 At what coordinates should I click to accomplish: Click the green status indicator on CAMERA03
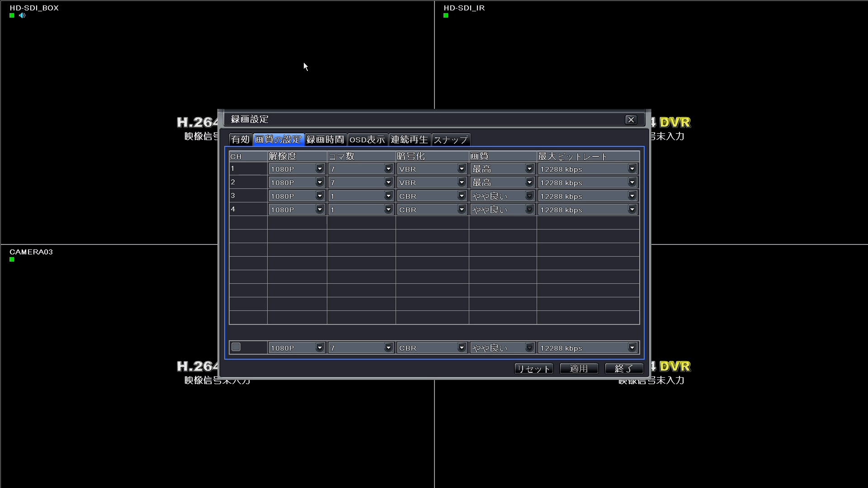pos(12,259)
